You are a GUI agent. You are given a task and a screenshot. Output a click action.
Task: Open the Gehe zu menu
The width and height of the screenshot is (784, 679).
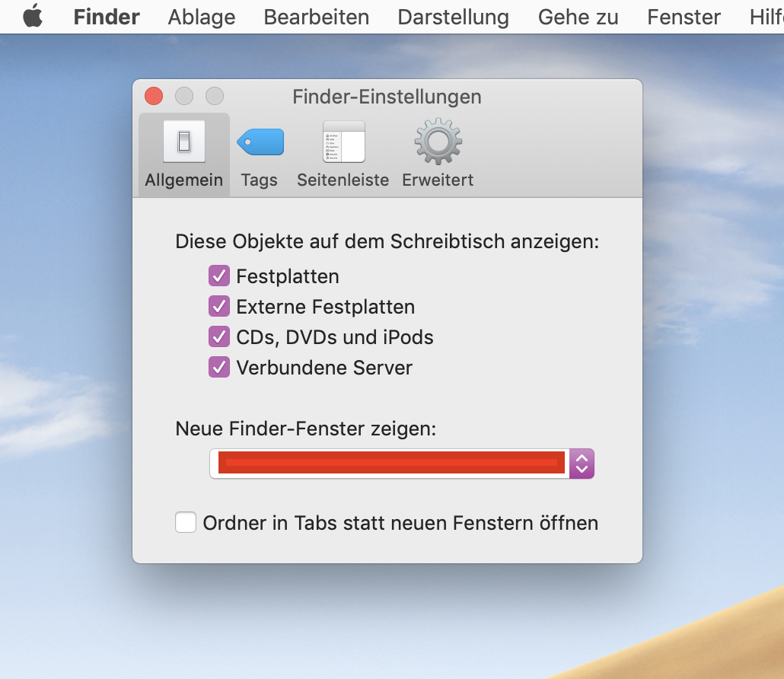click(x=578, y=17)
